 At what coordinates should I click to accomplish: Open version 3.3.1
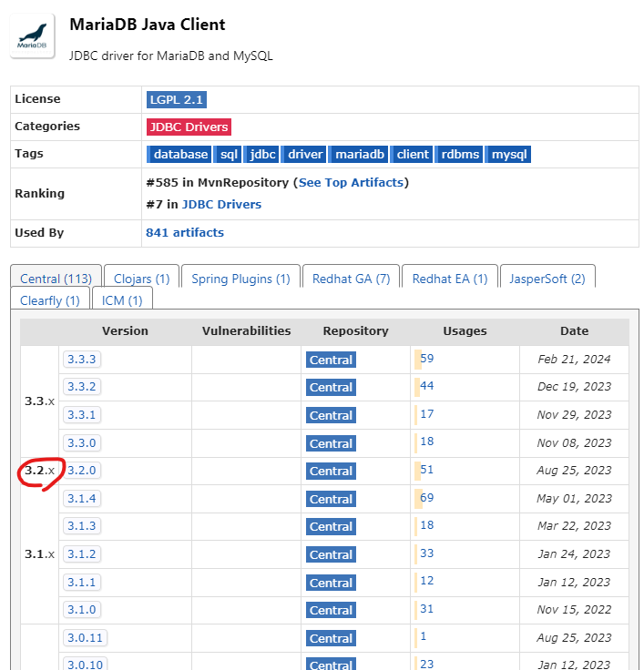(82, 414)
